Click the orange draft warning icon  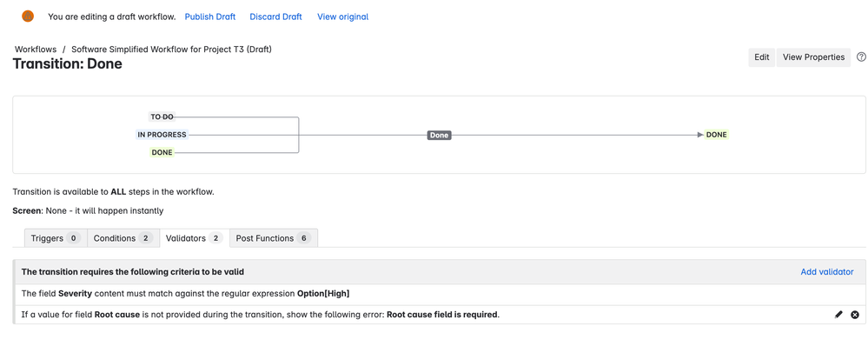click(28, 17)
